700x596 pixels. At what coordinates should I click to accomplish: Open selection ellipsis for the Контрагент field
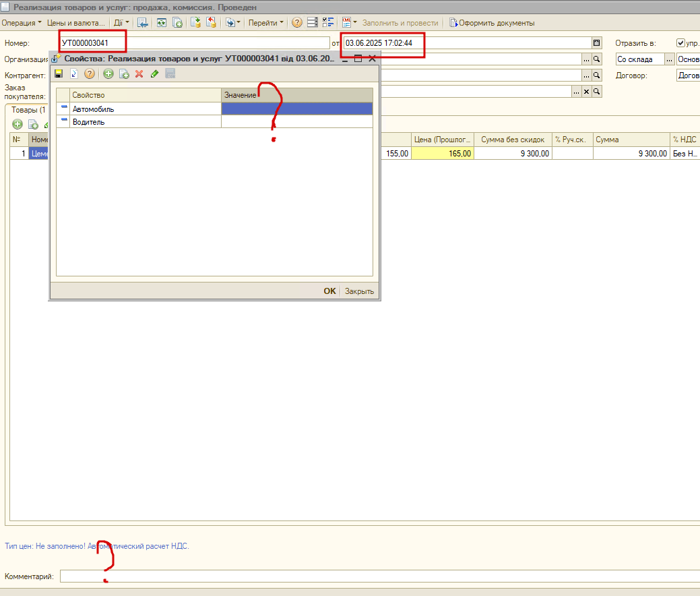tap(587, 75)
